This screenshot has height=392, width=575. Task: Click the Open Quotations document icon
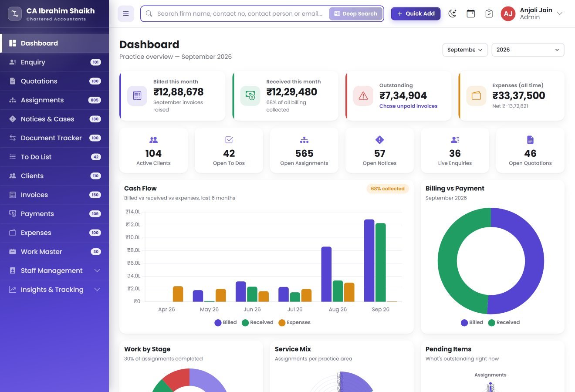click(x=530, y=140)
